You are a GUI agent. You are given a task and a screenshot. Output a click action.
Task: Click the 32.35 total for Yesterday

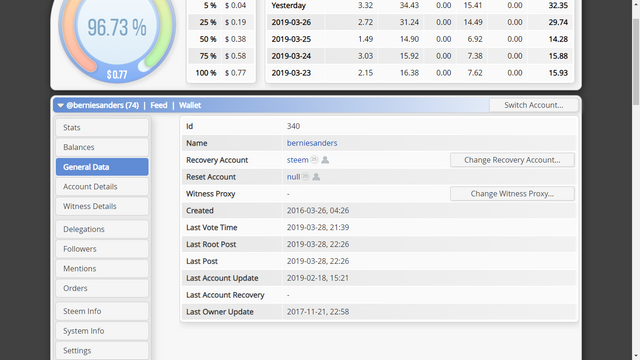point(558,5)
